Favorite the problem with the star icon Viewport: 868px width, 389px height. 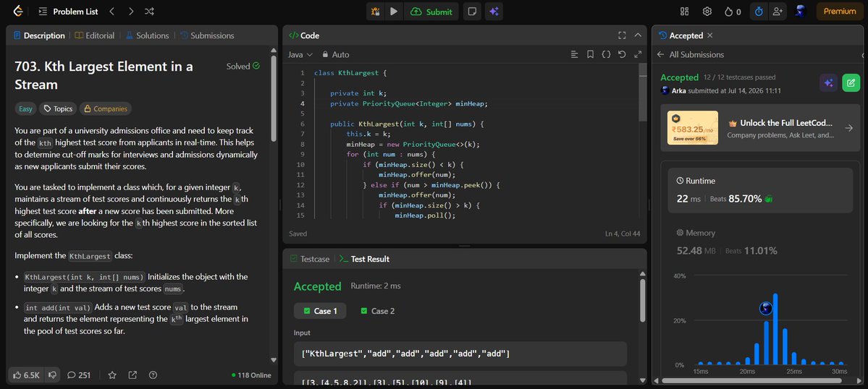(112, 375)
